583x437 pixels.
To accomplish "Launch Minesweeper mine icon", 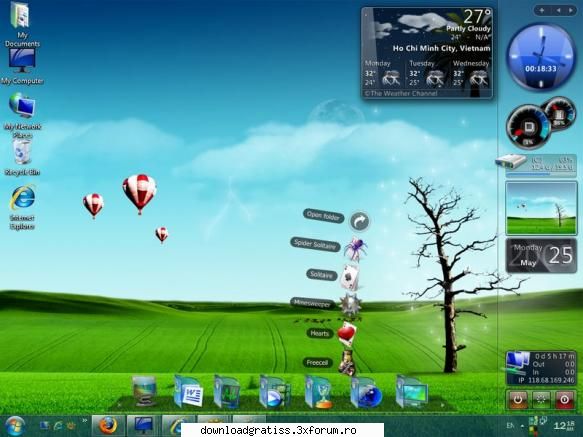I will pyautogui.click(x=351, y=305).
